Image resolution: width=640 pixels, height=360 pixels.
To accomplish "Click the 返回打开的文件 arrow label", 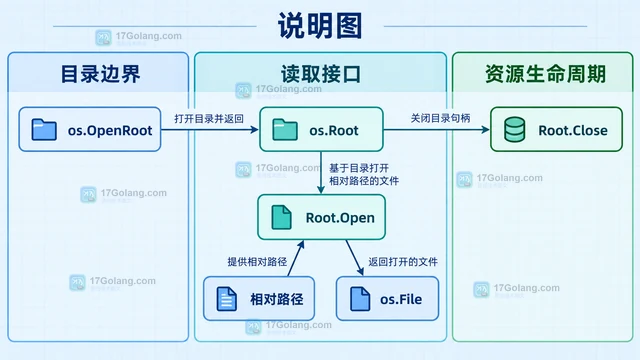I will pos(403,262).
